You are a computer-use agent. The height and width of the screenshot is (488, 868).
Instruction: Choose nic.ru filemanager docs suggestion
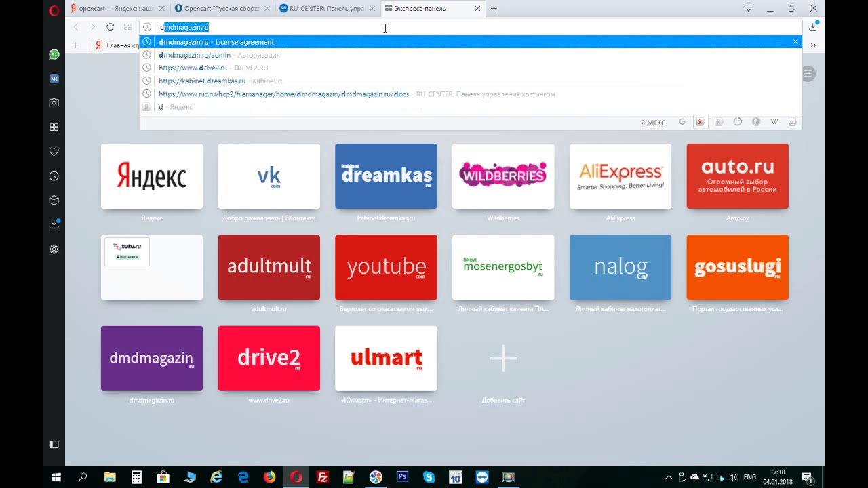pyautogui.click(x=470, y=94)
